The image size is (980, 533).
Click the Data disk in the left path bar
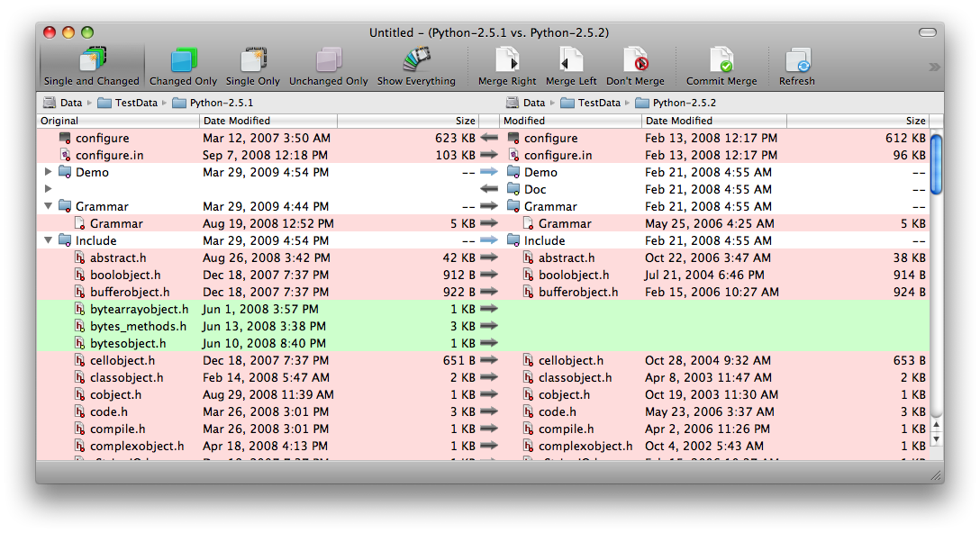(x=62, y=103)
